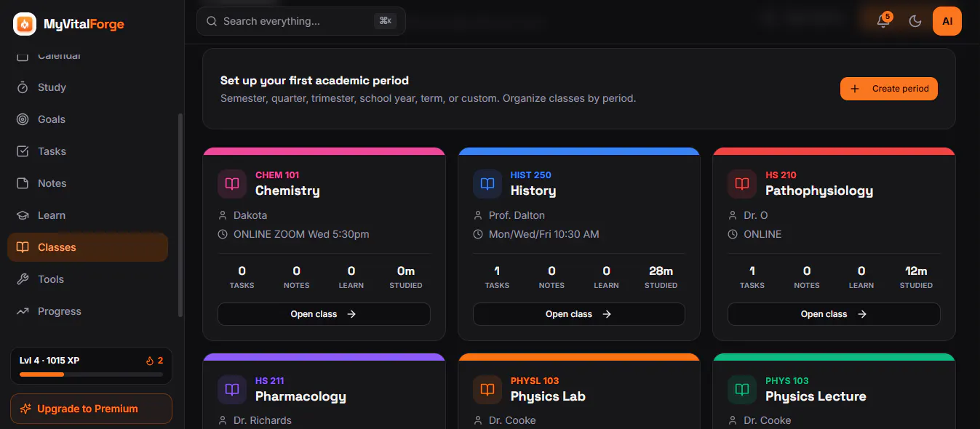Click the plus icon on Create period

tap(855, 89)
